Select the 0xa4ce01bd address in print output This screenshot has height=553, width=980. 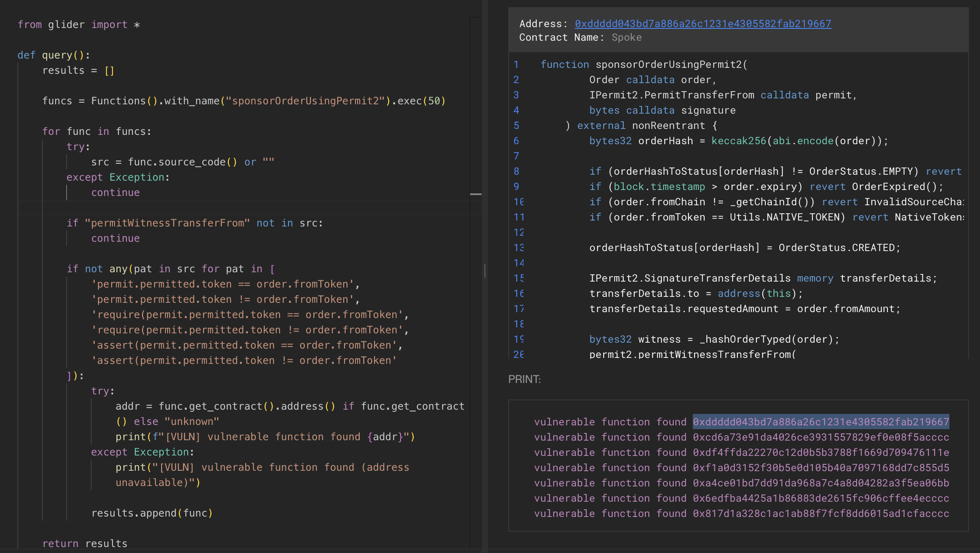[820, 483]
